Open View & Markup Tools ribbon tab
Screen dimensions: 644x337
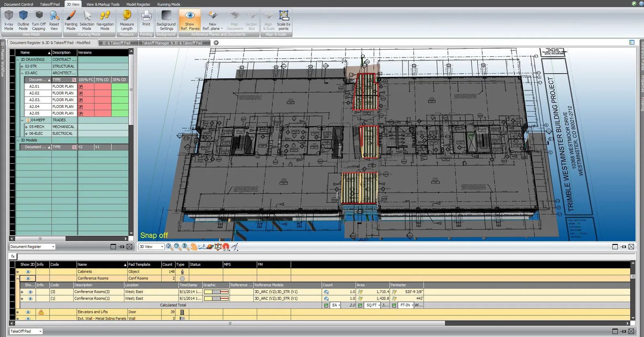pyautogui.click(x=103, y=4)
